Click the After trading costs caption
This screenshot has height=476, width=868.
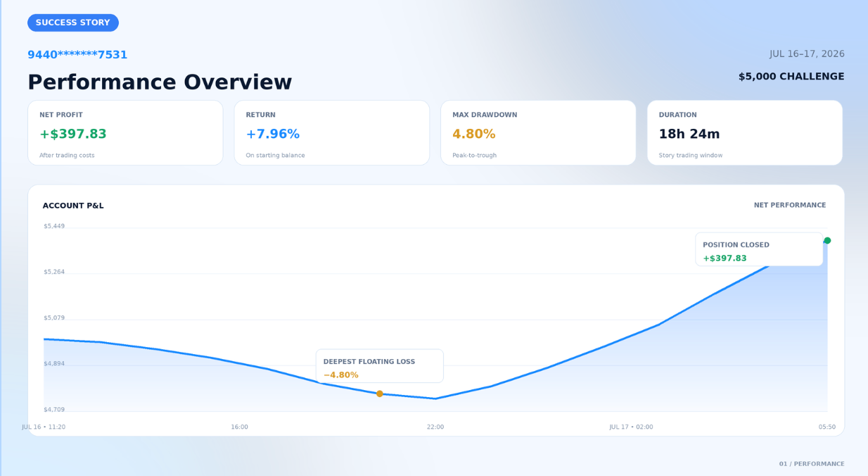coord(67,156)
